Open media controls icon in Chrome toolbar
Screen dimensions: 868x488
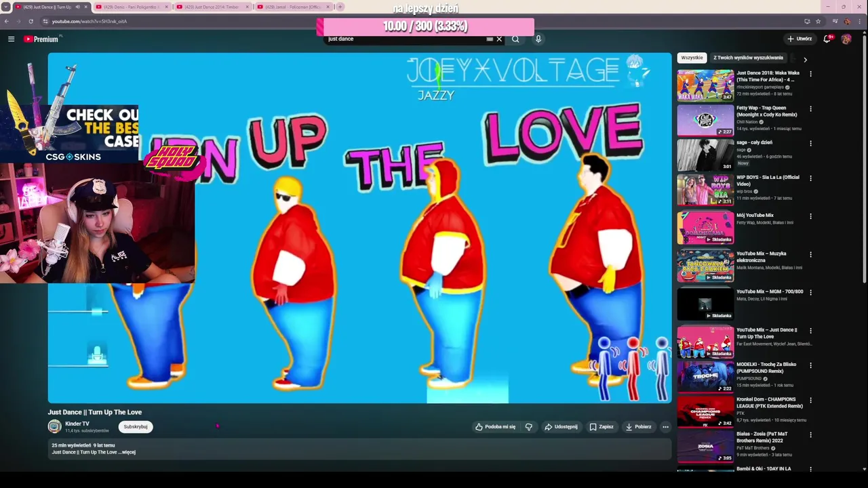click(x=835, y=21)
